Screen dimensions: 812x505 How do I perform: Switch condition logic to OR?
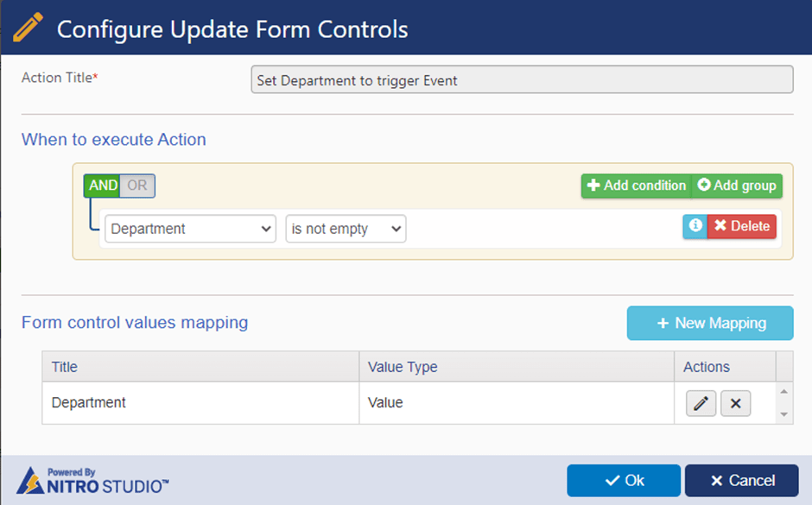tap(137, 186)
